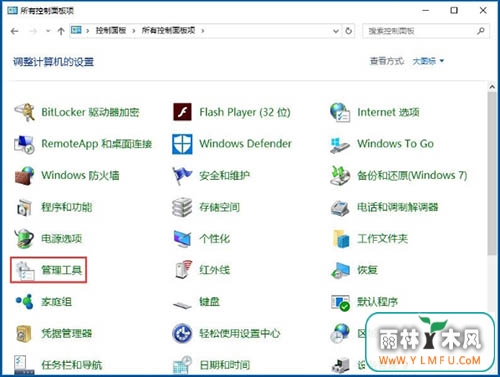Screen dimensions: 500x377
Task: Expand chevron after 所有控制面板项 breadcrumb
Action: 203,31
